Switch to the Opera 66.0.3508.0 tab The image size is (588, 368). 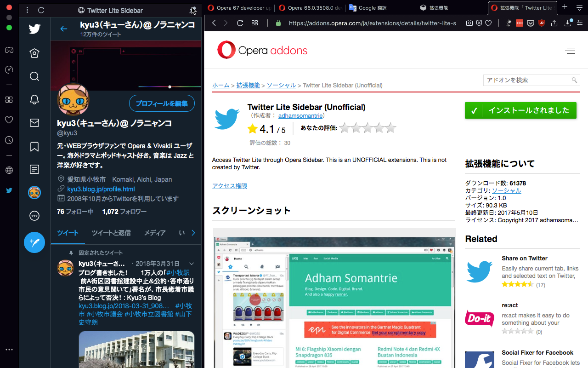[310, 8]
